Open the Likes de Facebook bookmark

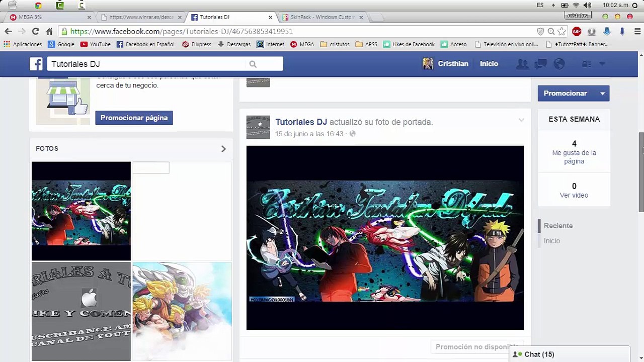(x=409, y=44)
